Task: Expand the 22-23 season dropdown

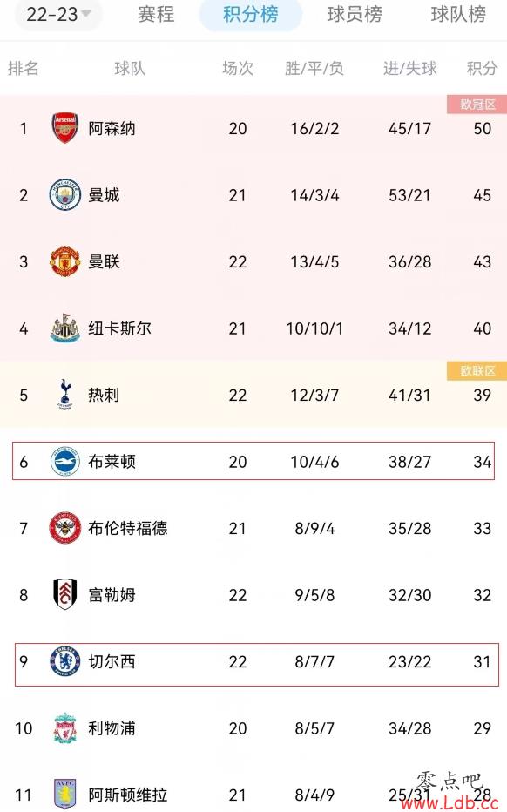Action: click(x=58, y=15)
